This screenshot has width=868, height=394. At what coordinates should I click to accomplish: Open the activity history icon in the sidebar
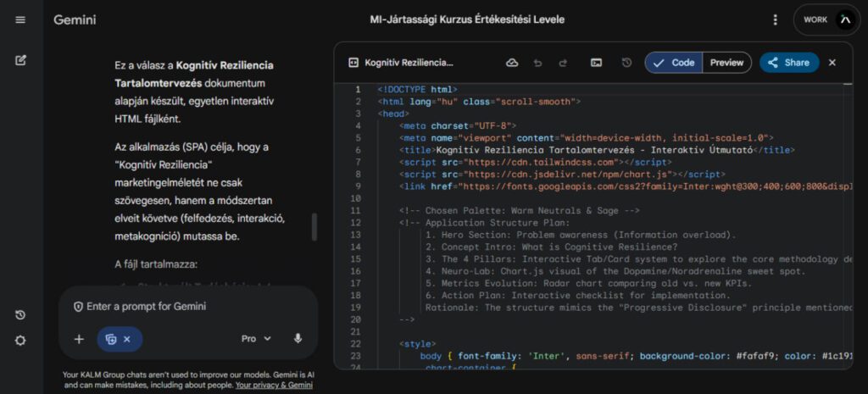[x=20, y=315]
